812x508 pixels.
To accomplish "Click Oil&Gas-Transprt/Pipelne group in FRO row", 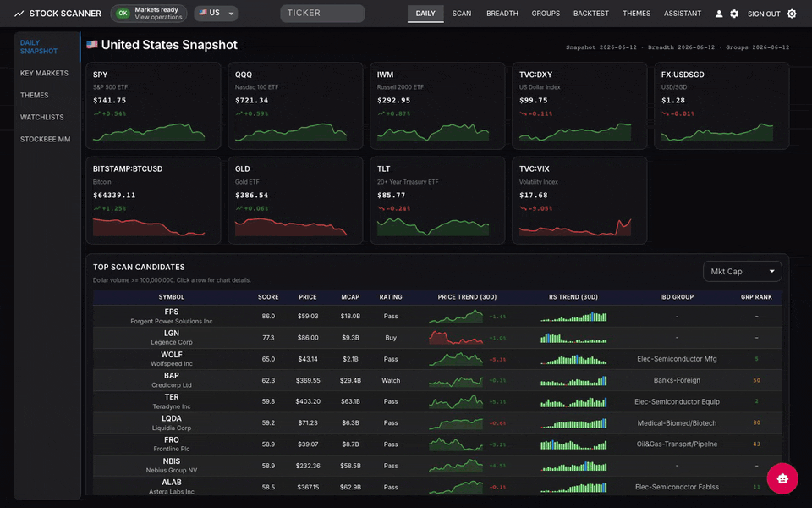I will coord(677,444).
